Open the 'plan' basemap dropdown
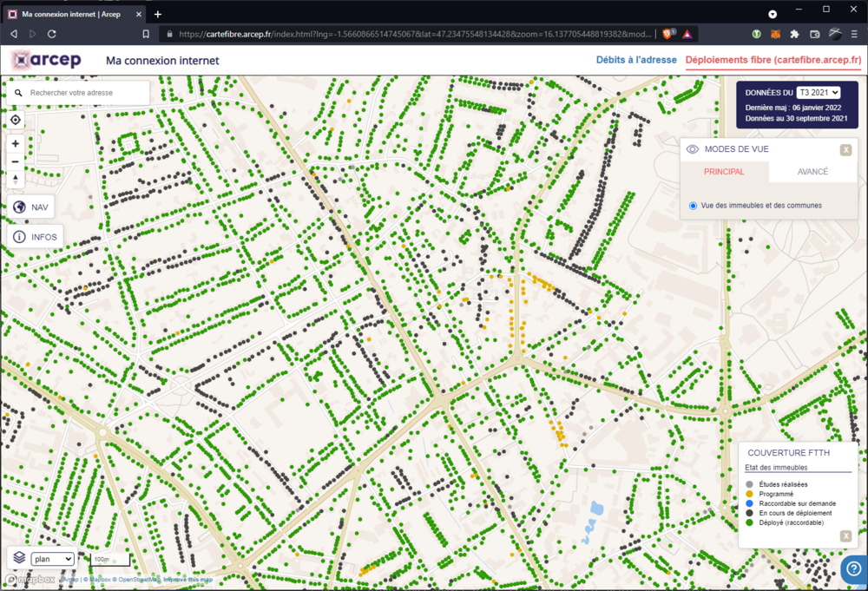 click(53, 559)
